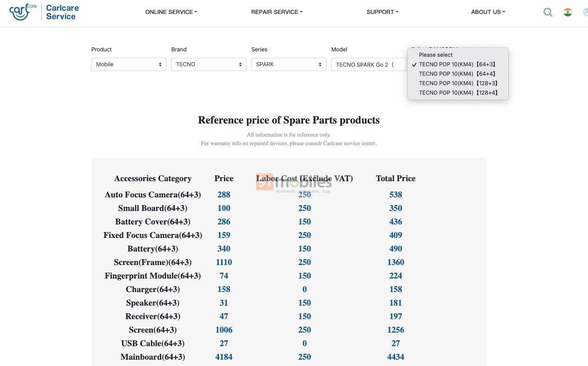Click the Screen(Frame)(64+3) row label

click(153, 262)
